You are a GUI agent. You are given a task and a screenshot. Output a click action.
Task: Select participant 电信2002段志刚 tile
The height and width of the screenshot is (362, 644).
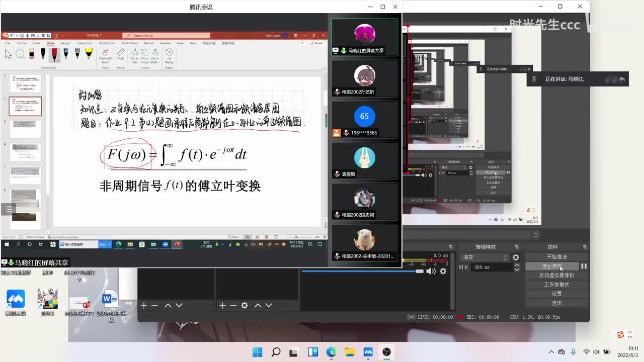[x=365, y=202]
